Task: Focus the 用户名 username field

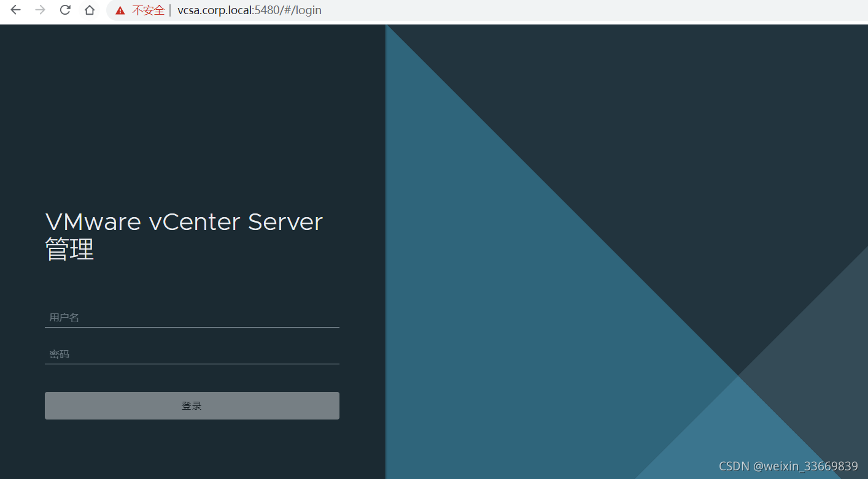Action: click(192, 318)
